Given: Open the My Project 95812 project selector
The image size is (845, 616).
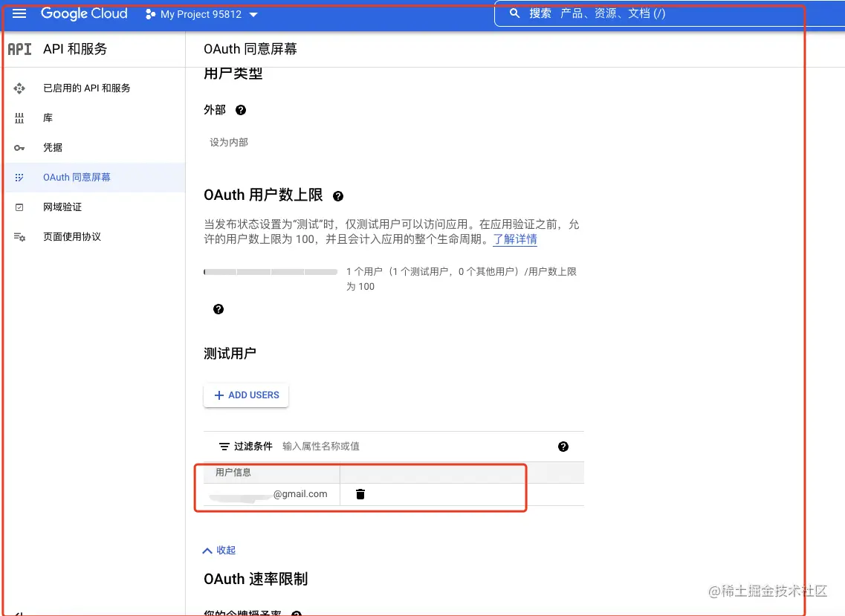Looking at the screenshot, I should 201,15.
